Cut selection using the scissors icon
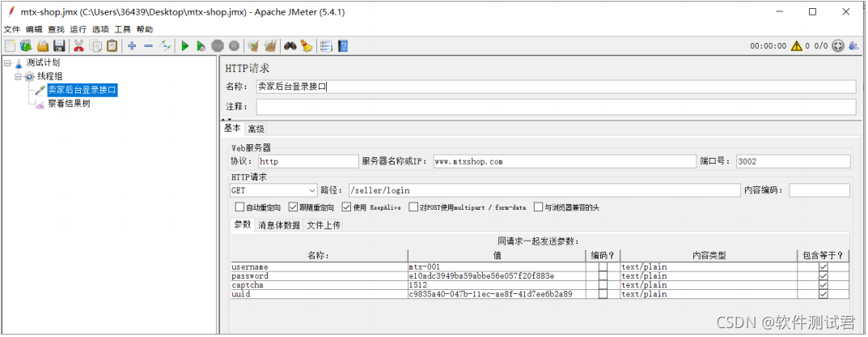 tap(78, 46)
